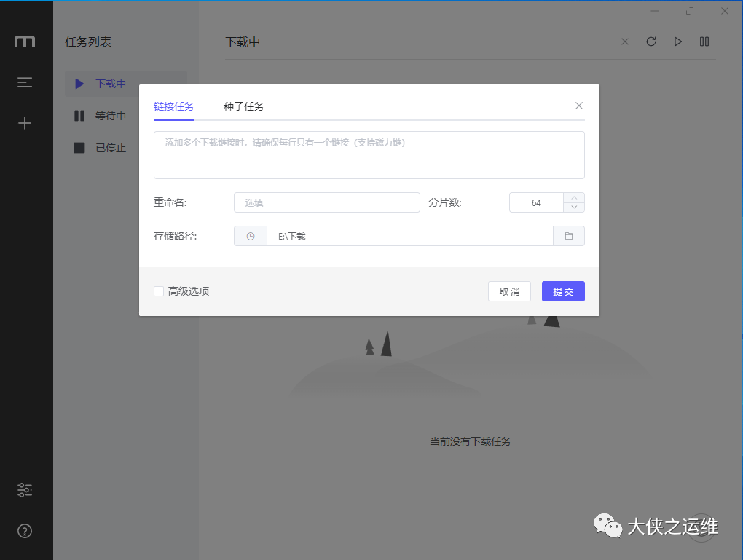Image resolution: width=743 pixels, height=560 pixels.
Task: Switch to the 链接任务 tab
Action: point(174,106)
